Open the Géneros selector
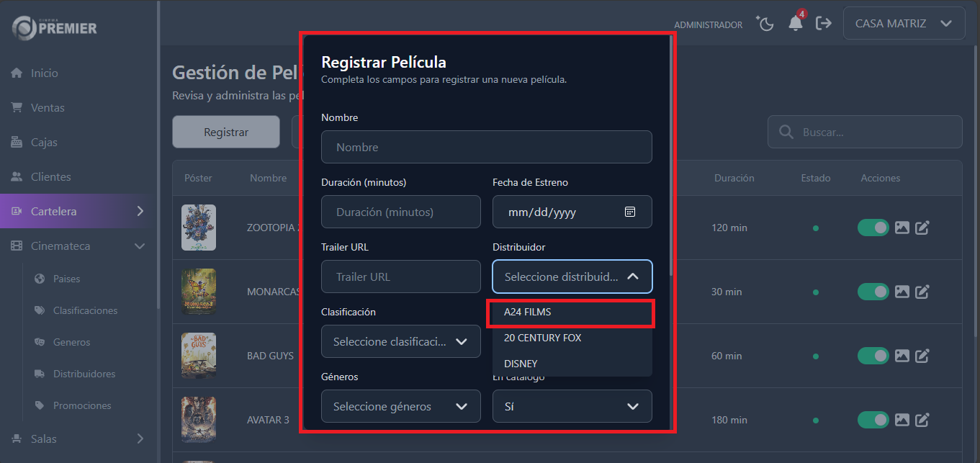The image size is (980, 463). pos(400,406)
